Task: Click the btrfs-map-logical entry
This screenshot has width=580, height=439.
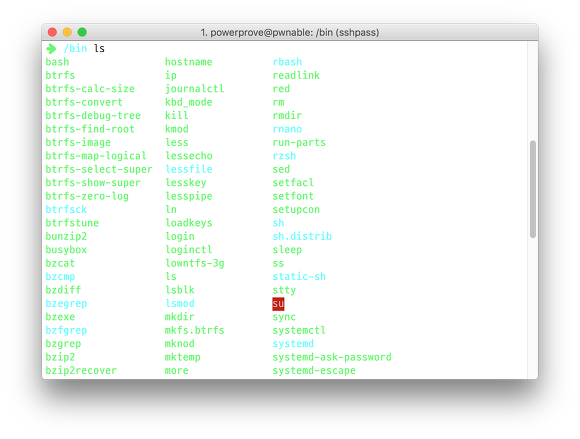Action: click(x=96, y=156)
